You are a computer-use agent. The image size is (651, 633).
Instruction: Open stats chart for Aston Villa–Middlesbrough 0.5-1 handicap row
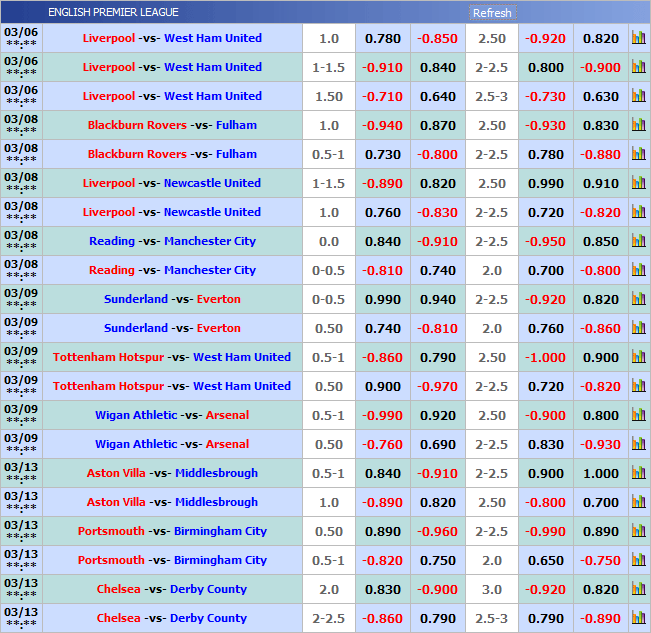[x=639, y=473]
